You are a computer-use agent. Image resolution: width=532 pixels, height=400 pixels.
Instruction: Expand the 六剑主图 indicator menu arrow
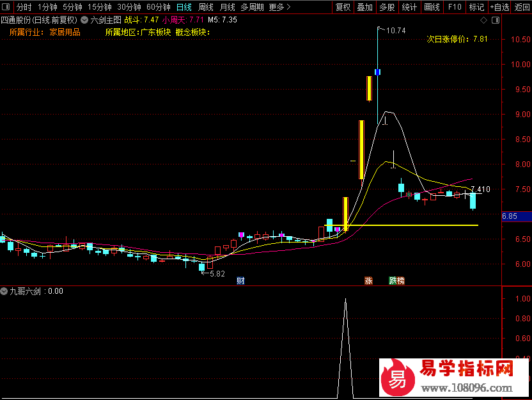(x=84, y=20)
